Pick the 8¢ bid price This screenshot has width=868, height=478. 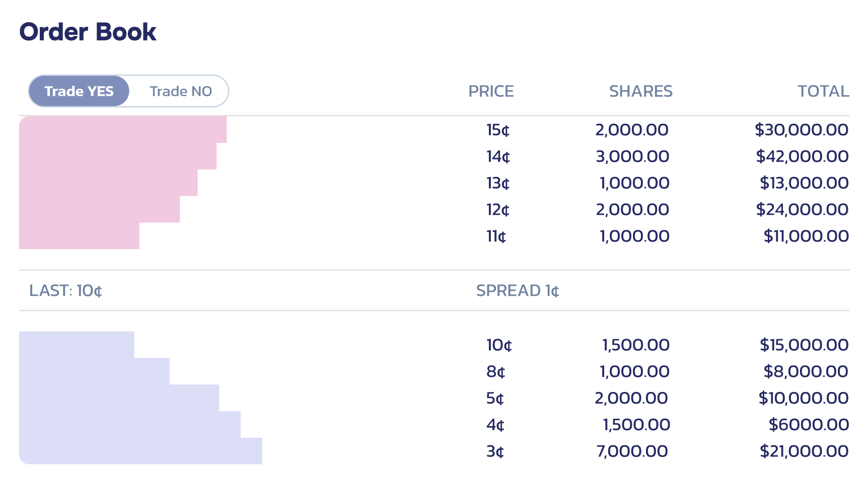pos(496,372)
